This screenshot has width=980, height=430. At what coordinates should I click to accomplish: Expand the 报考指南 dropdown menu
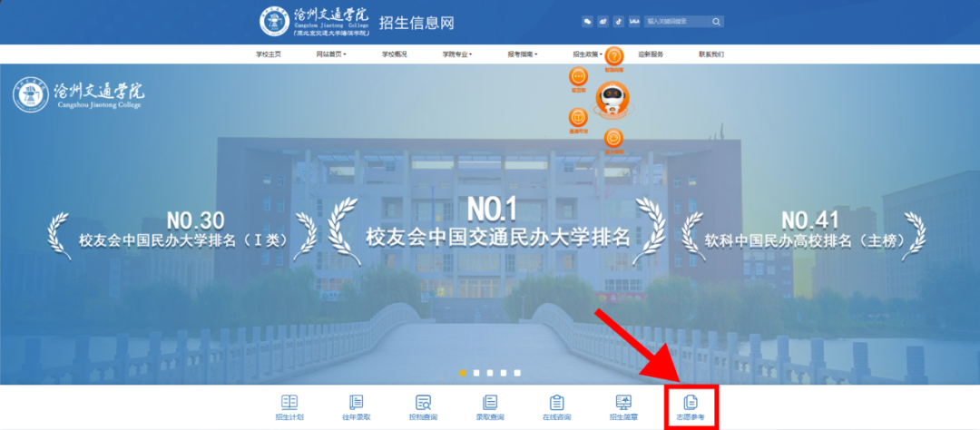pos(522,54)
